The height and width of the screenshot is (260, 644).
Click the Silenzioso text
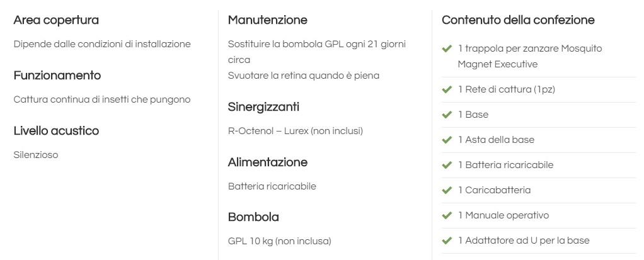coord(36,155)
